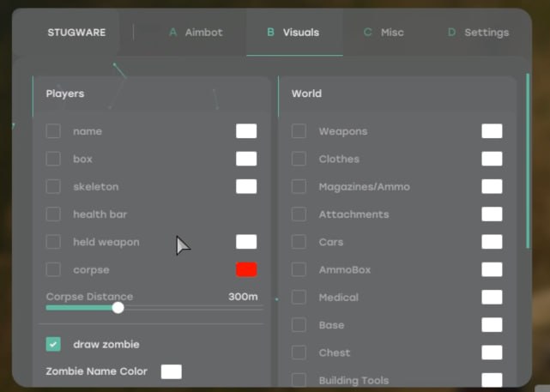Click the STUGWARE title label
The height and width of the screenshot is (392, 550).
(x=76, y=33)
